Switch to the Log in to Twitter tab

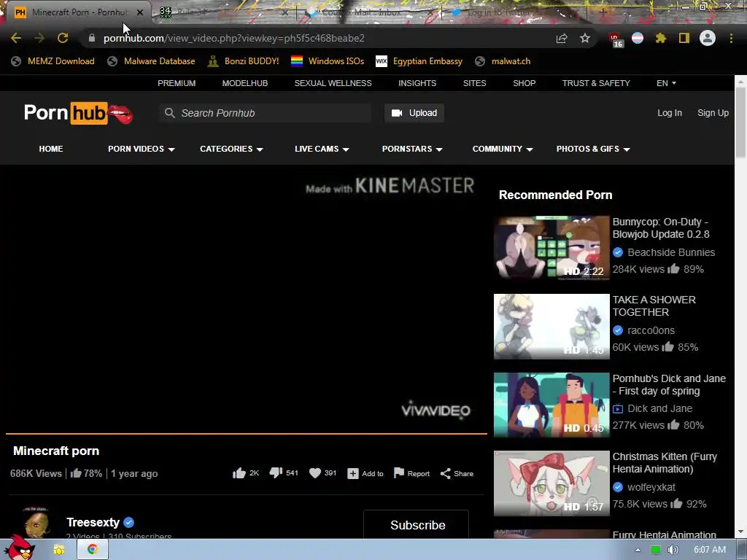click(x=514, y=12)
